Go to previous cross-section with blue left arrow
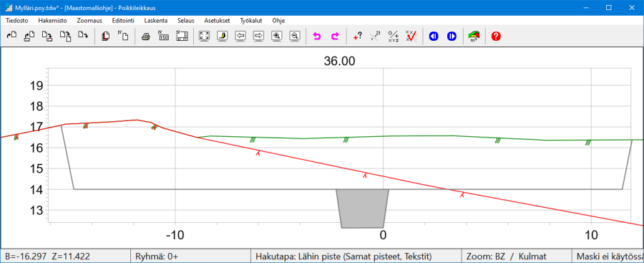Viewport: 644px width, 263px height. [x=434, y=37]
